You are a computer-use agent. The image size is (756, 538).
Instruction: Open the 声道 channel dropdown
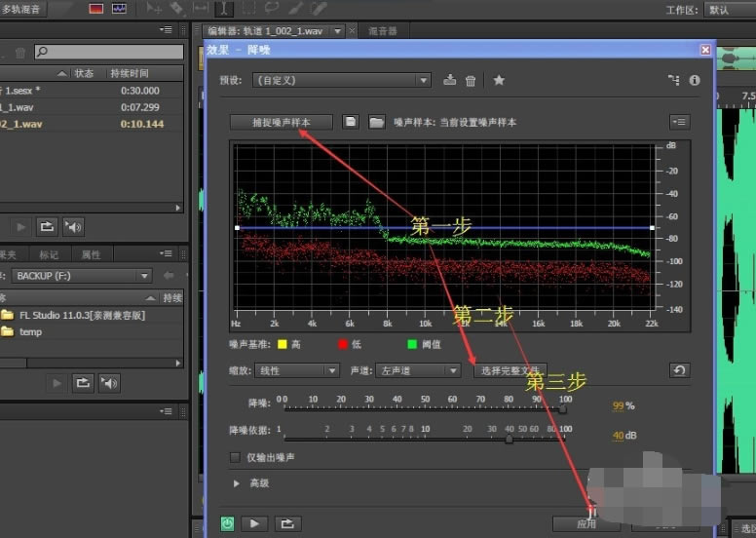(x=417, y=371)
